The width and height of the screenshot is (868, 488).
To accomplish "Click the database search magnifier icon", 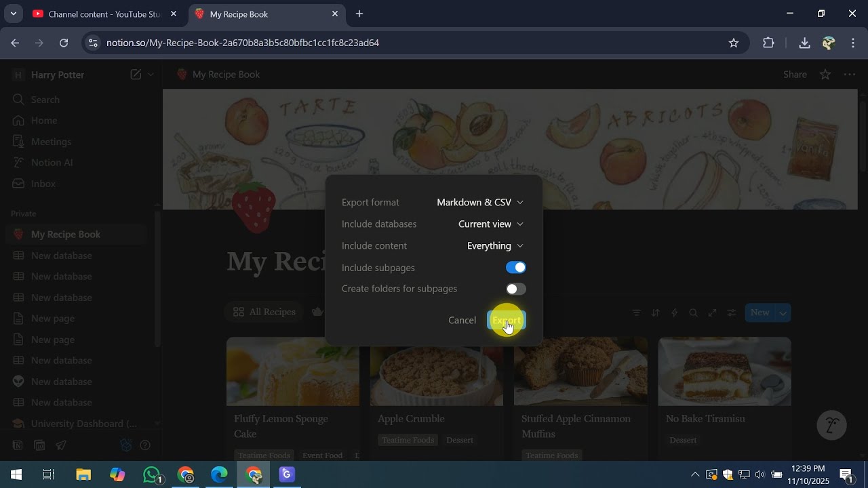I will [693, 312].
